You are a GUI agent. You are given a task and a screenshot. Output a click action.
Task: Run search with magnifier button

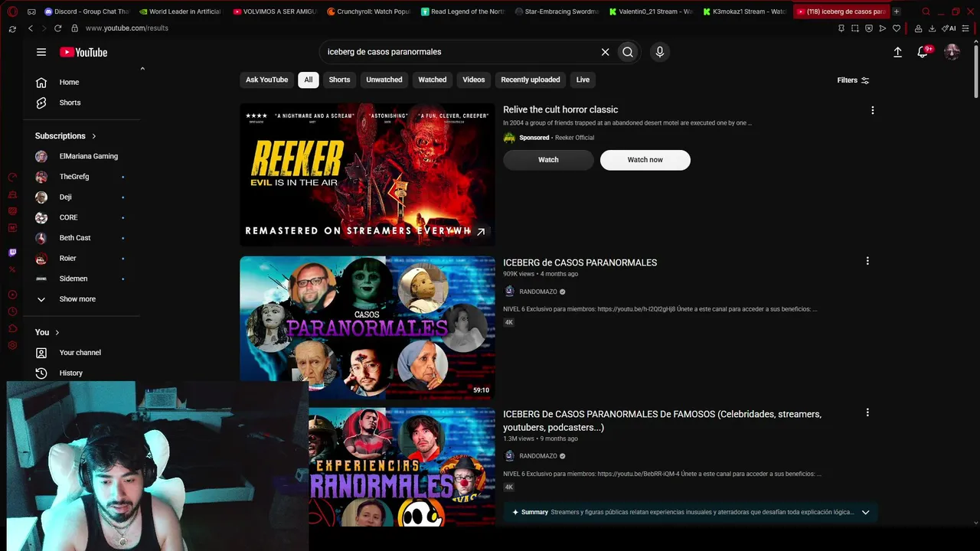628,52
